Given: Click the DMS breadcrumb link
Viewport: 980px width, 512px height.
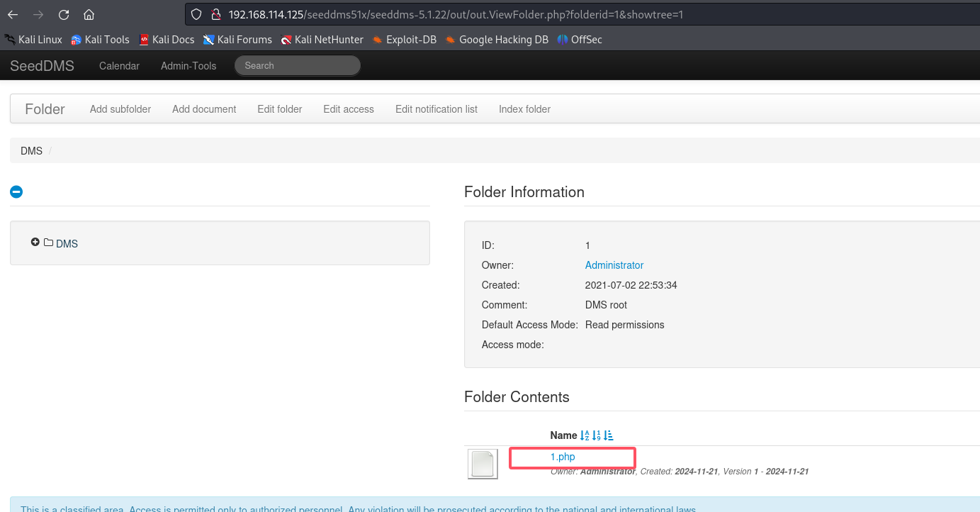Looking at the screenshot, I should click(31, 151).
